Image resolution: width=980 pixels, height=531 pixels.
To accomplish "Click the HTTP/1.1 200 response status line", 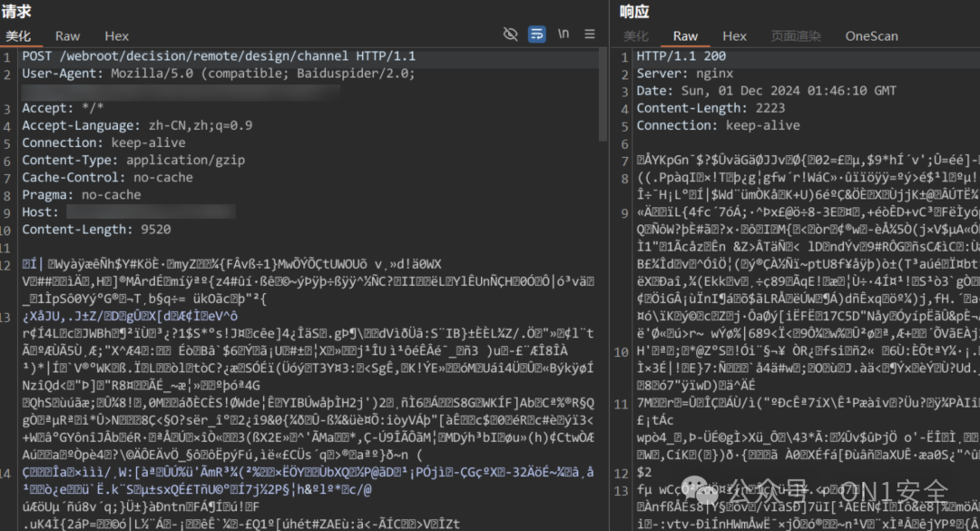I will pos(681,56).
